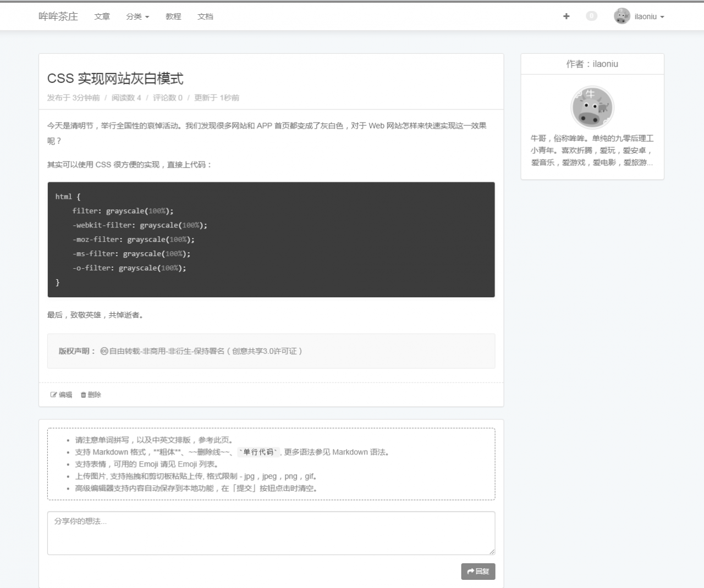Image resolution: width=704 pixels, height=588 pixels.
Task: Click the Creative Commons license icon
Action: (x=104, y=351)
